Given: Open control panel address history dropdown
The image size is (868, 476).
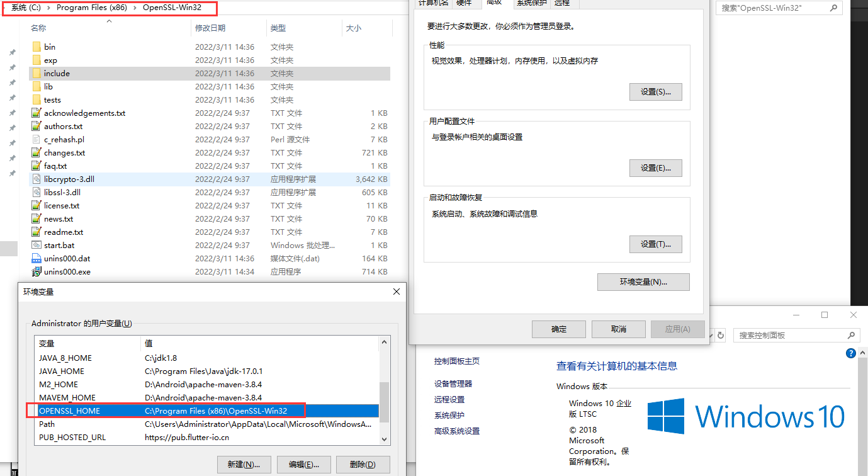Looking at the screenshot, I should [x=711, y=336].
